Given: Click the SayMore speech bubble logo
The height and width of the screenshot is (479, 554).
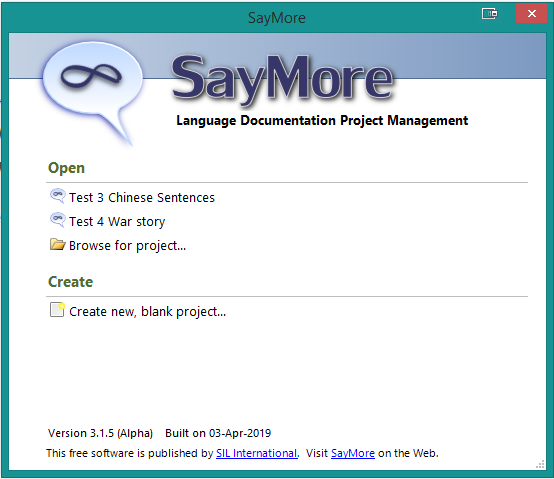Looking at the screenshot, I should 93,93.
